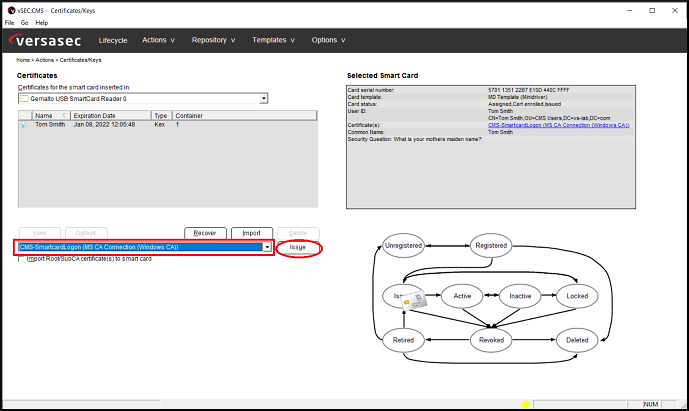Viewport: 689px width, 411px height.
Task: Click Actions in the breadcrumb
Action: [44, 60]
